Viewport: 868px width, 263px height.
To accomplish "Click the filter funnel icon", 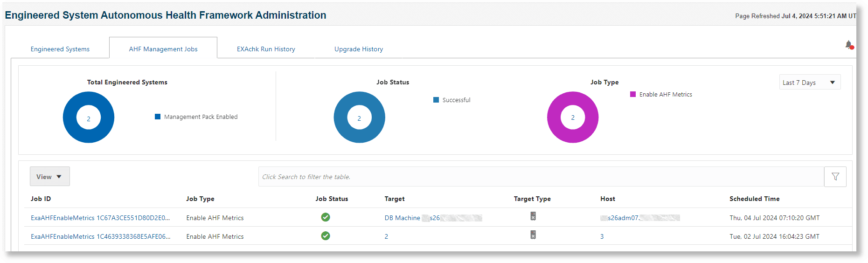I will pos(835,177).
